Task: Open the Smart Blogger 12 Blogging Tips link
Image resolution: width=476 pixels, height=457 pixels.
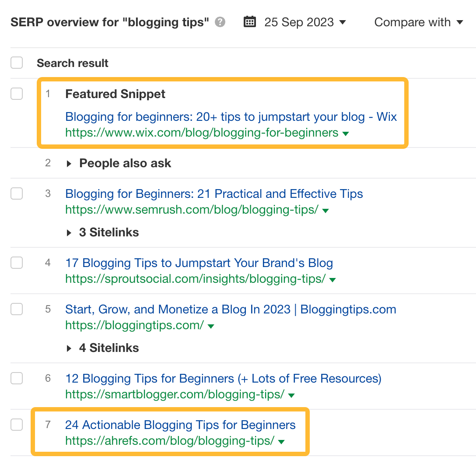Action: (223, 378)
